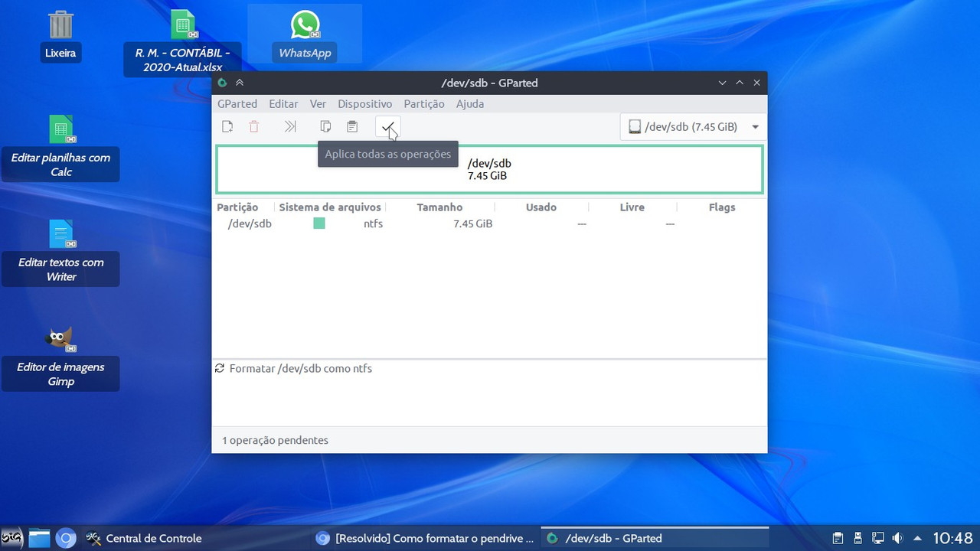Click the Flags column header
This screenshot has height=551, width=980.
[x=721, y=207]
